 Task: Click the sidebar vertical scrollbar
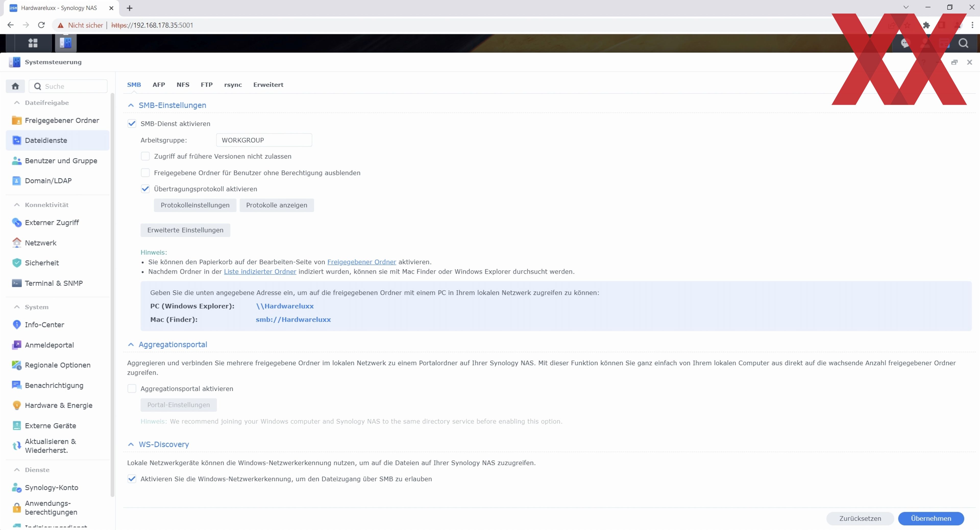[x=112, y=295]
